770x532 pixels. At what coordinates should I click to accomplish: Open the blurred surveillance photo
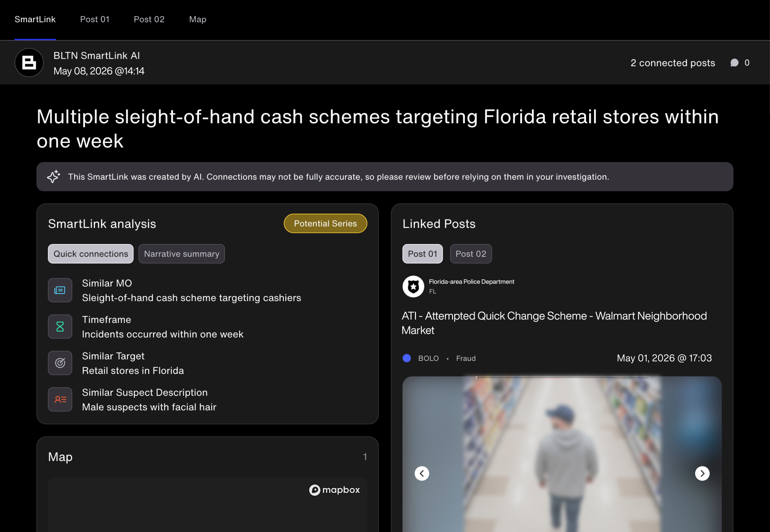point(562,454)
